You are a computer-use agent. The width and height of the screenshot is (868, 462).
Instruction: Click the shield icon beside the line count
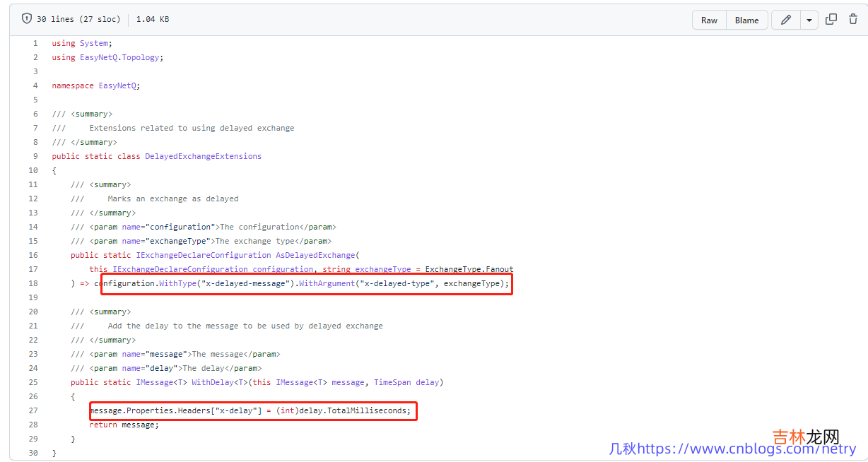click(27, 19)
